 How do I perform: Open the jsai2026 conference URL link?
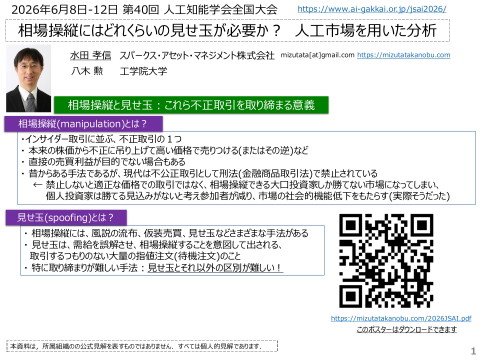[x=372, y=9]
